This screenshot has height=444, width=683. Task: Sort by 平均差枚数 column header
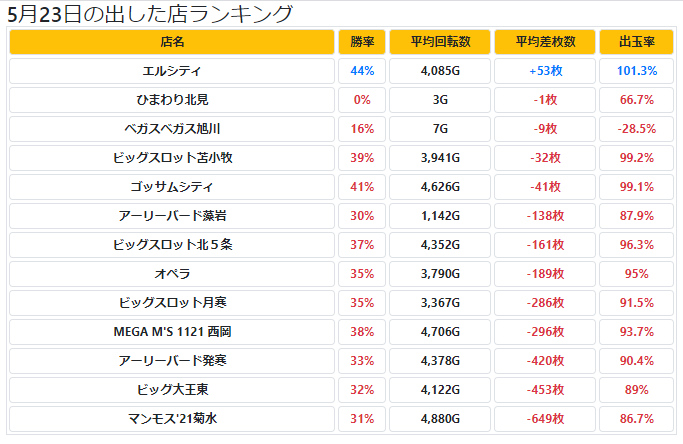545,42
